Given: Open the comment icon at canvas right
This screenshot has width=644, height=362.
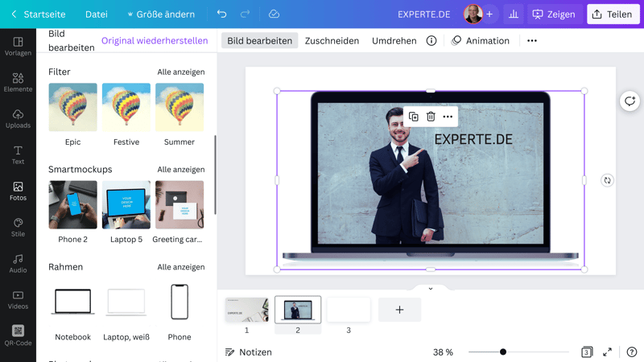Looking at the screenshot, I should pos(630,101).
